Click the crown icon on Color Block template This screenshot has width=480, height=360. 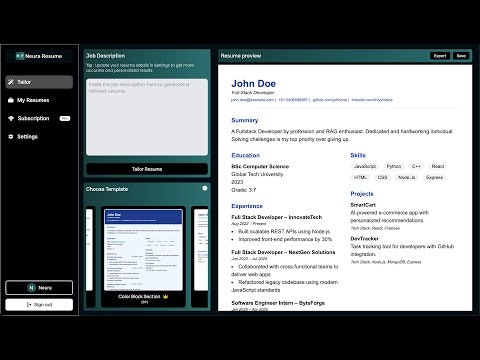tap(165, 296)
